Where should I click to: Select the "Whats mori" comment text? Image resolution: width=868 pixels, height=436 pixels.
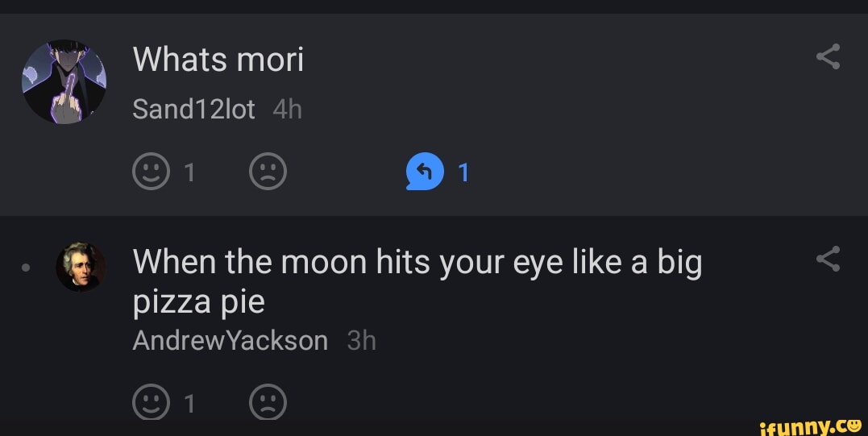tap(218, 60)
